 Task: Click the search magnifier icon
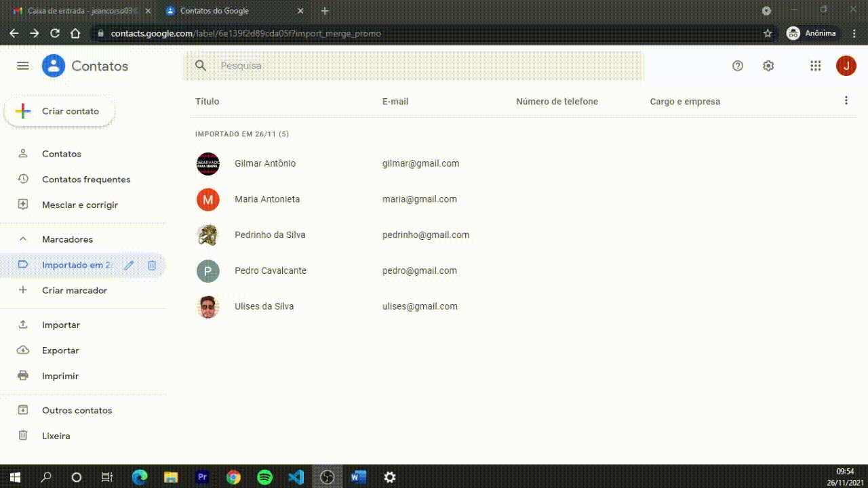201,66
